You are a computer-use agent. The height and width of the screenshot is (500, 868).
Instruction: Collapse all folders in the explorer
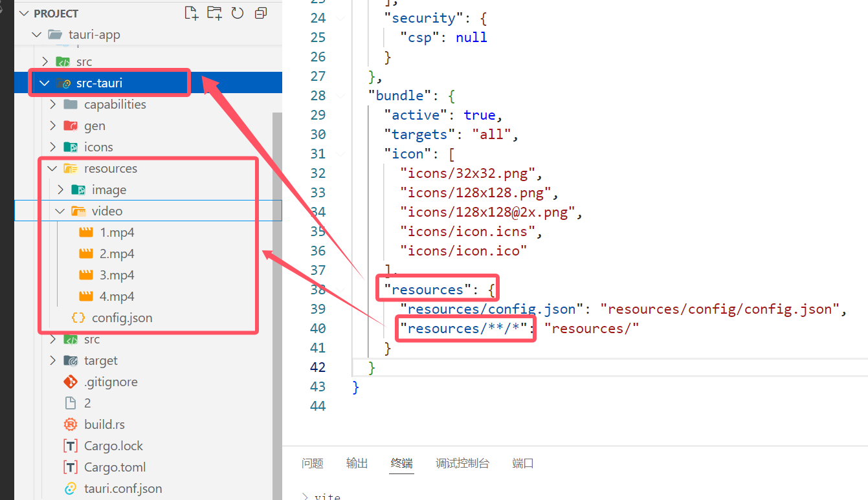261,13
